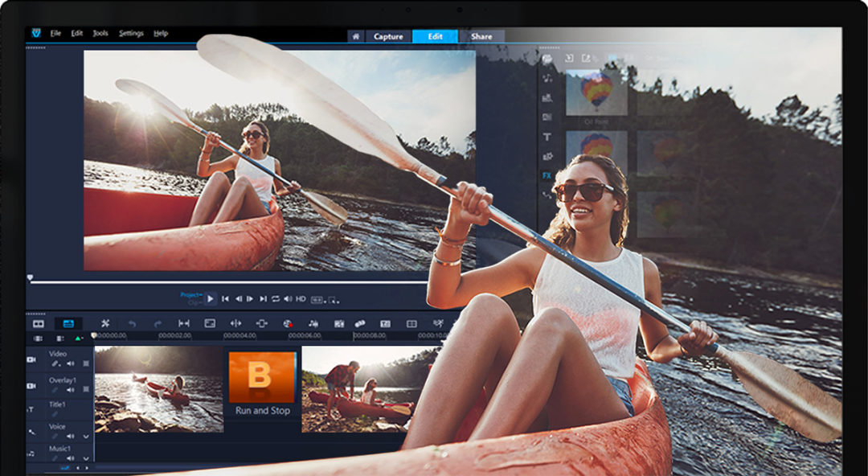Show all visible tracks
The image size is (868, 476).
click(38, 339)
